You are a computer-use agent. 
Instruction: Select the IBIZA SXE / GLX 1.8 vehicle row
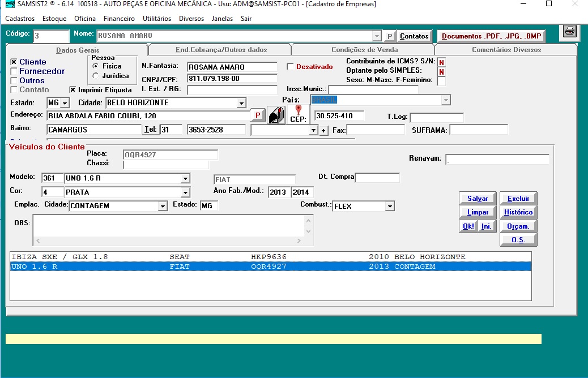pos(270,256)
